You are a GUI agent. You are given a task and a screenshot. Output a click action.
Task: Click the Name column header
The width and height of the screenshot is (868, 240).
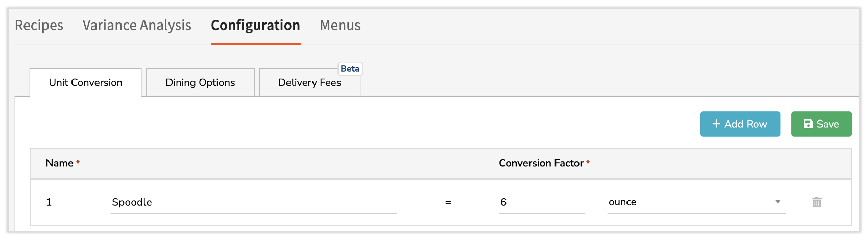point(60,163)
